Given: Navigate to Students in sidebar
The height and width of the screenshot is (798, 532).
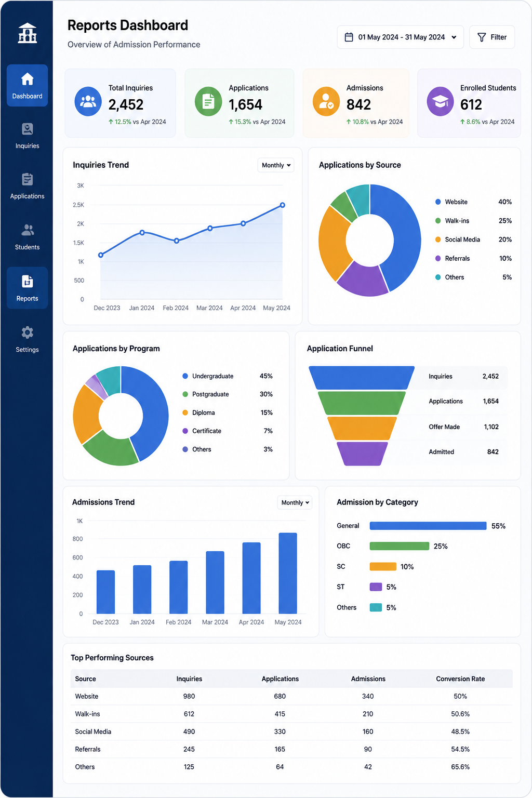Looking at the screenshot, I should click(27, 236).
